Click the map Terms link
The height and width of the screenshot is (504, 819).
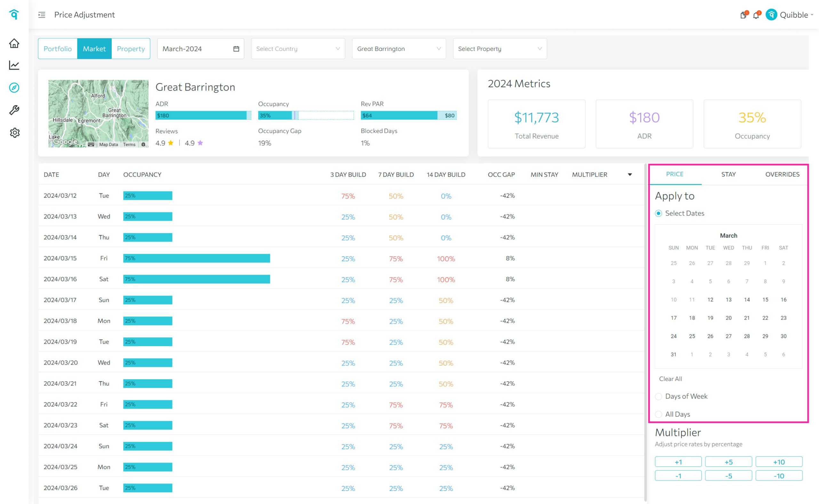129,145
